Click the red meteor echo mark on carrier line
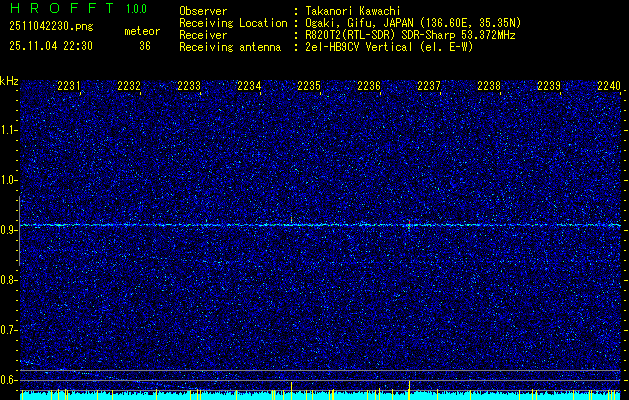Image resolution: width=629 pixels, height=400 pixels. pyautogui.click(x=409, y=223)
